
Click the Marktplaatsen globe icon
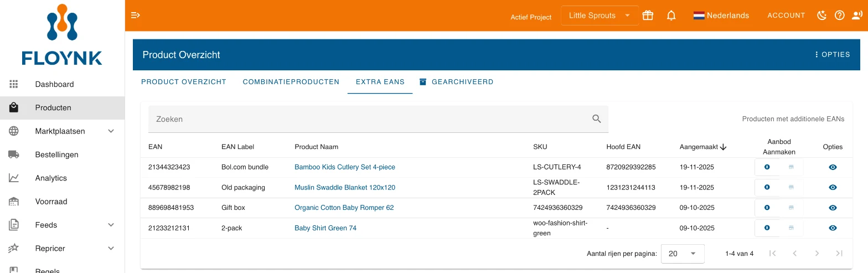click(x=14, y=131)
